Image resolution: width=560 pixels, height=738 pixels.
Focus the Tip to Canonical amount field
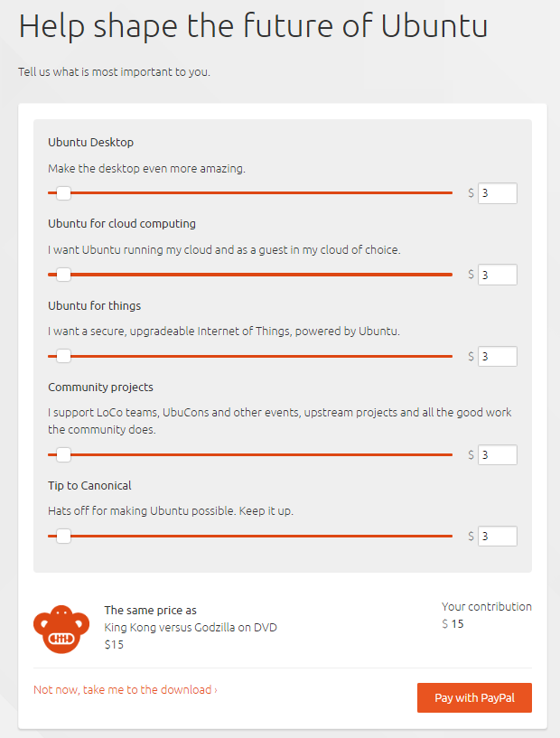point(497,537)
